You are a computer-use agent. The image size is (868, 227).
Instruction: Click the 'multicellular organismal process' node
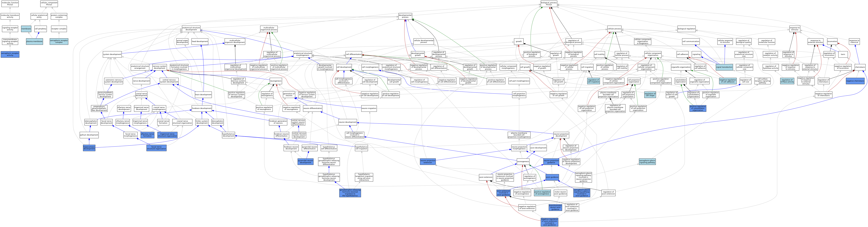tap(269, 29)
